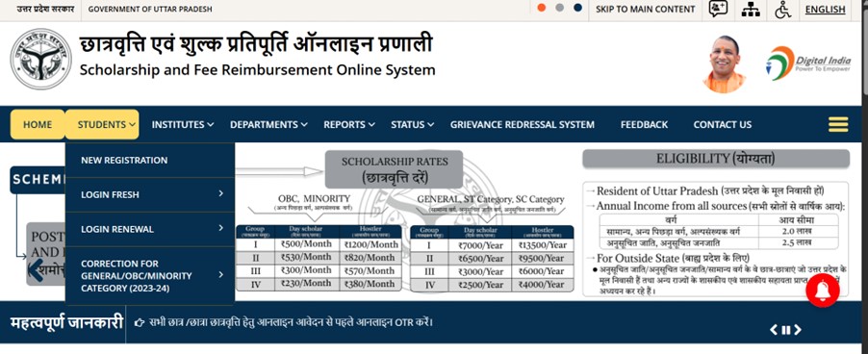Show next news ticker item

[x=798, y=330]
